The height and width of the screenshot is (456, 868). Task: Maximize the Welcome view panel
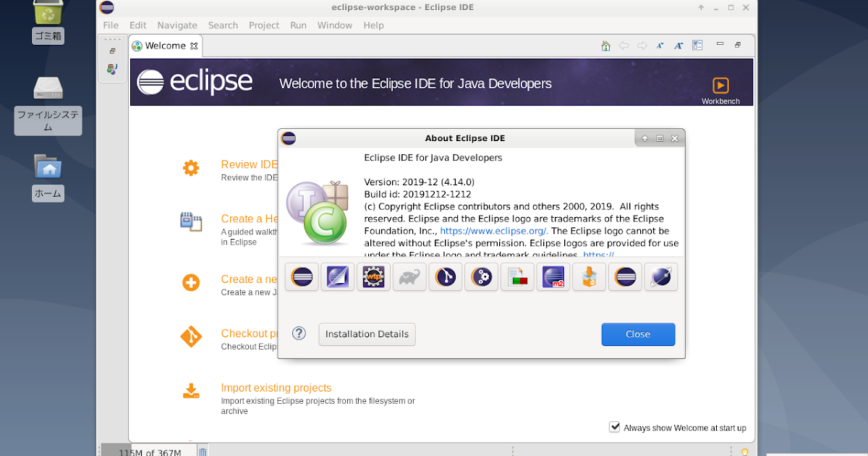click(x=738, y=45)
